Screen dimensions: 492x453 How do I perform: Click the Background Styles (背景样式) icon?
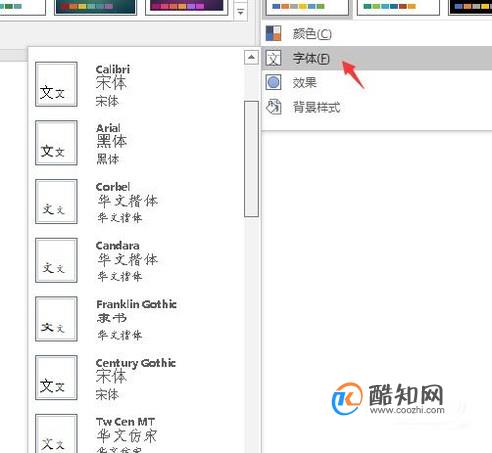point(274,107)
